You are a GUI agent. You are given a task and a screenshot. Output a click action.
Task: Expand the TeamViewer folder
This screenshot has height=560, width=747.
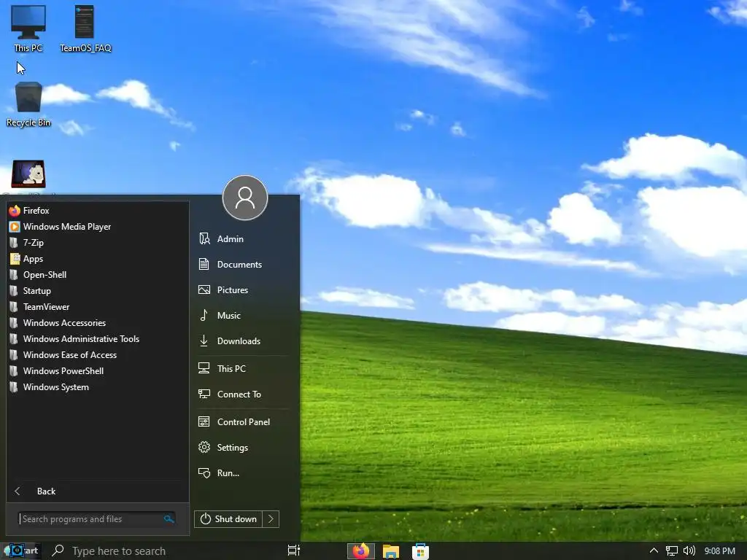pyautogui.click(x=98, y=307)
